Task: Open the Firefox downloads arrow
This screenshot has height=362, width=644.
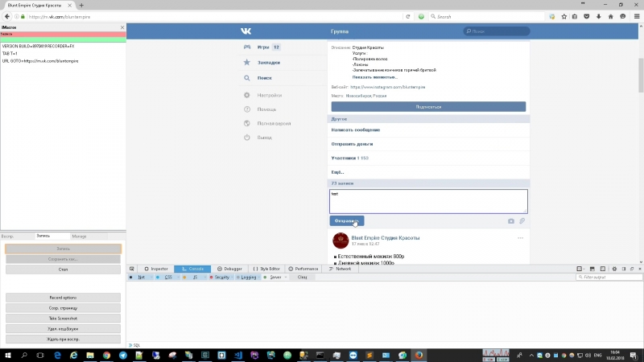Action: point(598,16)
